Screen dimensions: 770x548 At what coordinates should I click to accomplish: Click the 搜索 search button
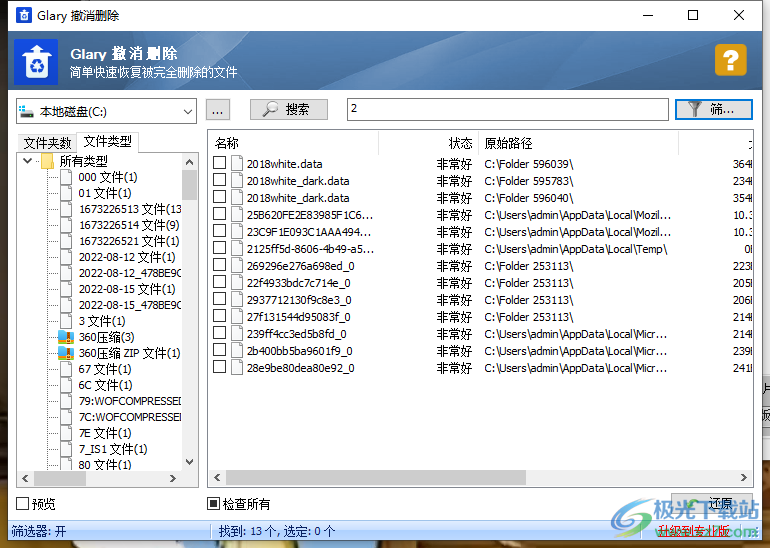289,109
